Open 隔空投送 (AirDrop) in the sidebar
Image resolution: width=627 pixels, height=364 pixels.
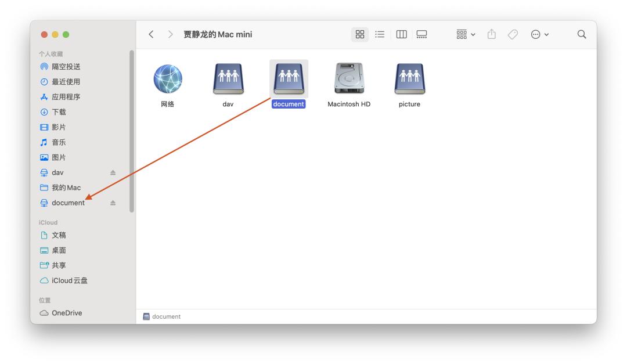62,66
